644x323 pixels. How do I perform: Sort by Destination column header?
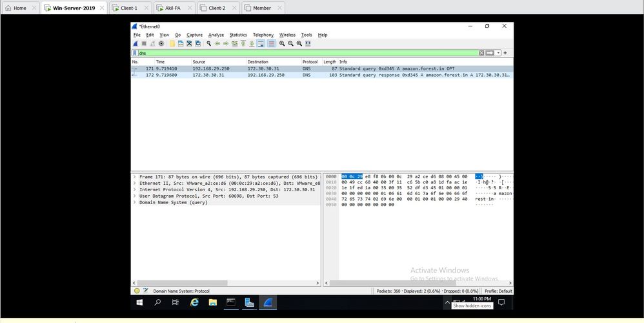pos(274,61)
